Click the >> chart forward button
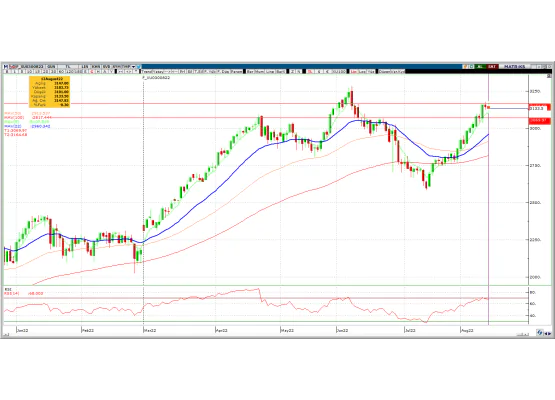The height and width of the screenshot is (400, 555). 129,71
